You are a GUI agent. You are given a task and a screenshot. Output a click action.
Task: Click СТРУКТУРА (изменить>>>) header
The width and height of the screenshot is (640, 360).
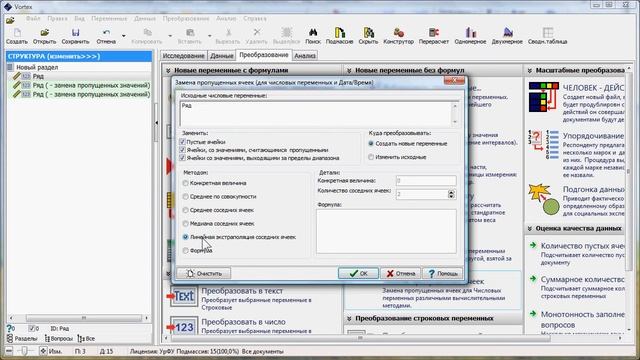[79, 56]
